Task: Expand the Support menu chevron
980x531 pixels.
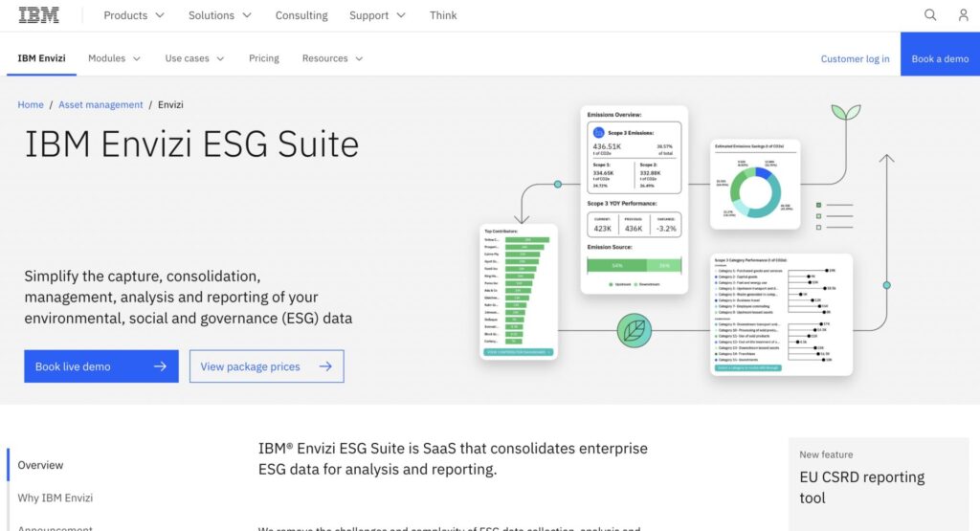Action: coord(401,15)
